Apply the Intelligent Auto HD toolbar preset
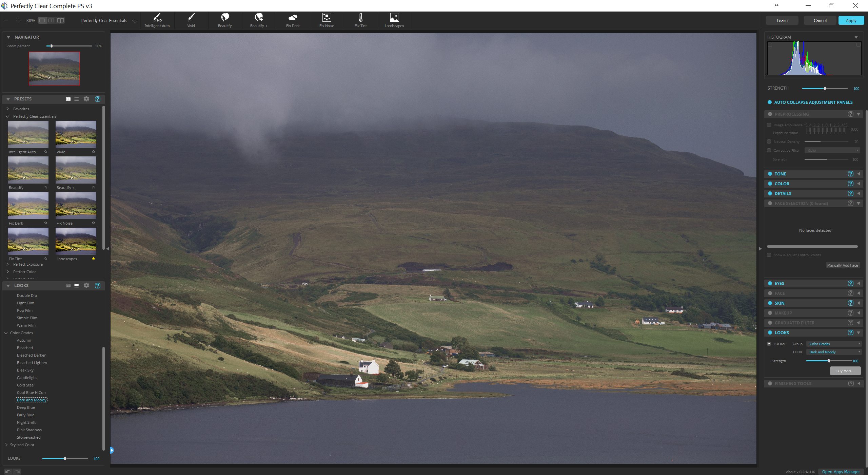Screen dimensions: 868x475 click(157, 20)
